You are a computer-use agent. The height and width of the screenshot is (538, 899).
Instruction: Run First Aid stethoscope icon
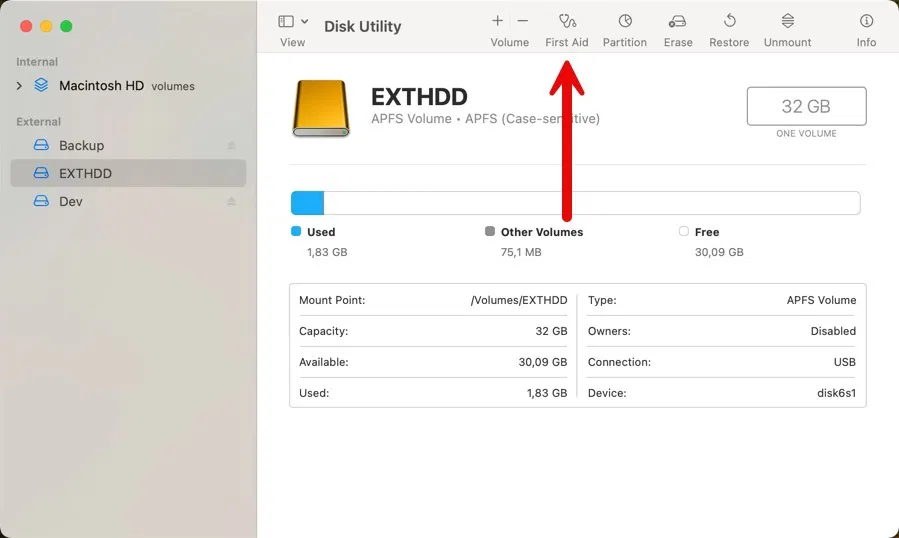tap(567, 21)
